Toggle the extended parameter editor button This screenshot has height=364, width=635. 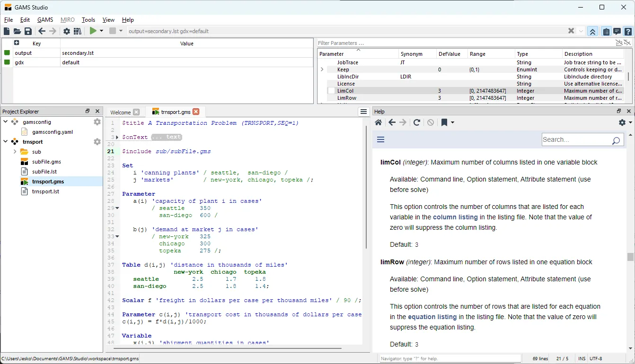tap(592, 31)
